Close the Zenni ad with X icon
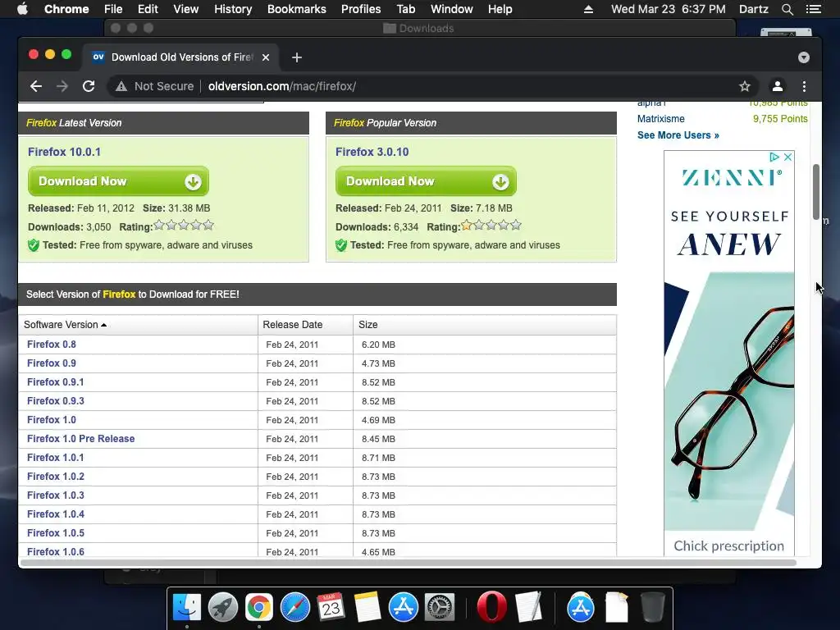The height and width of the screenshot is (630, 840). pos(787,157)
